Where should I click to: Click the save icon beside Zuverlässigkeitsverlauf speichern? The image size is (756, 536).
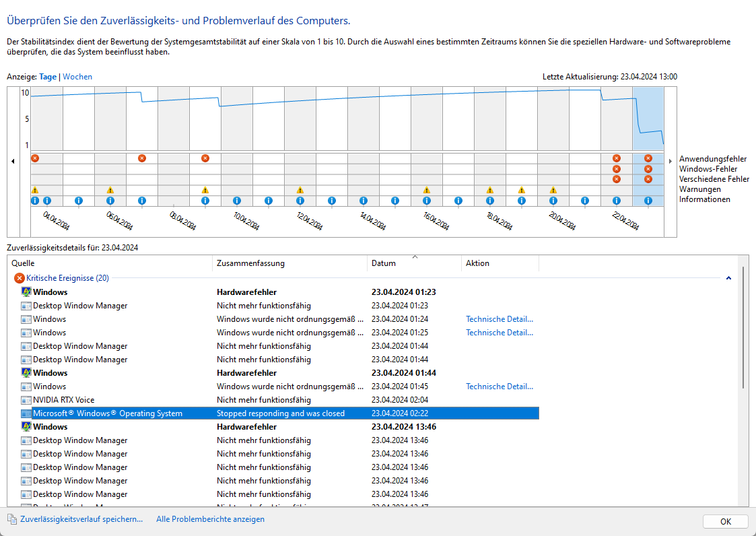(12, 519)
